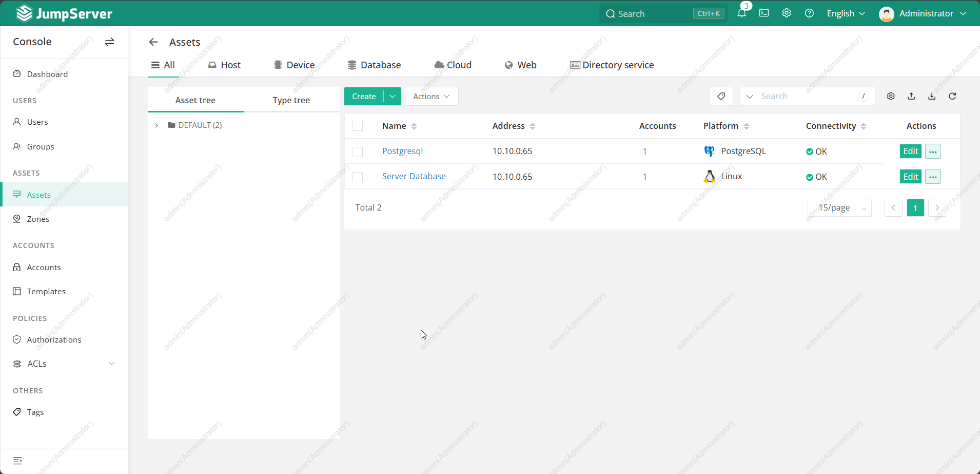
Task: Check the Postgresql row checkbox
Action: (x=358, y=151)
